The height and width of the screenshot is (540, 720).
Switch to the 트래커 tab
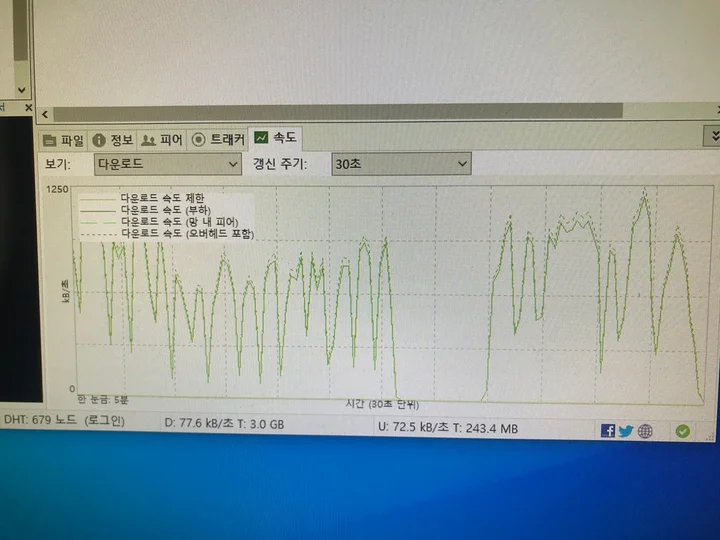pyautogui.click(x=226, y=139)
